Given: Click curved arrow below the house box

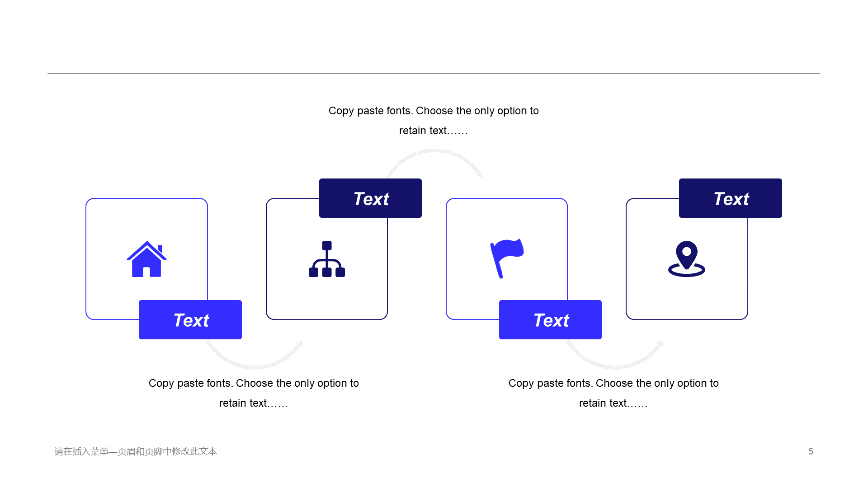Looking at the screenshot, I should pos(255,355).
